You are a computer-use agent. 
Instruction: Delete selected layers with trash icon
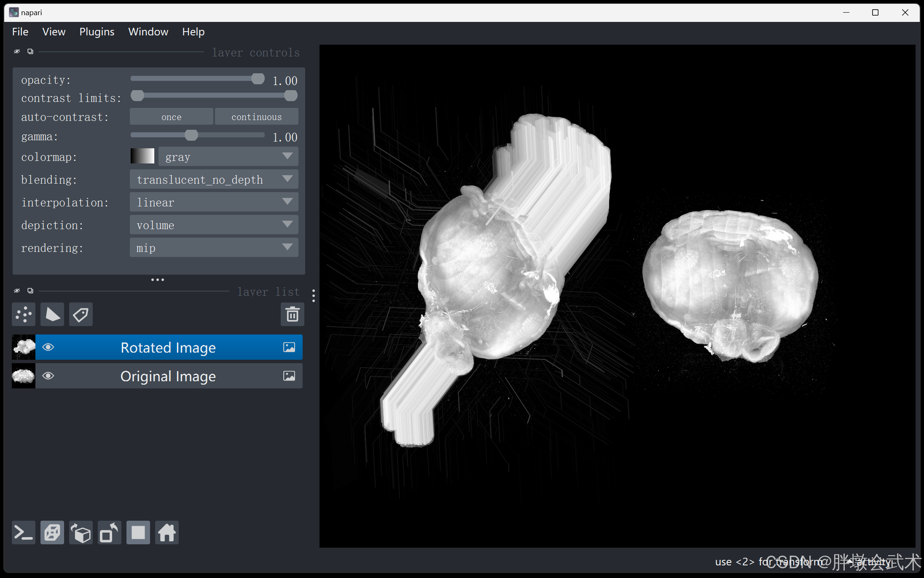click(x=292, y=314)
